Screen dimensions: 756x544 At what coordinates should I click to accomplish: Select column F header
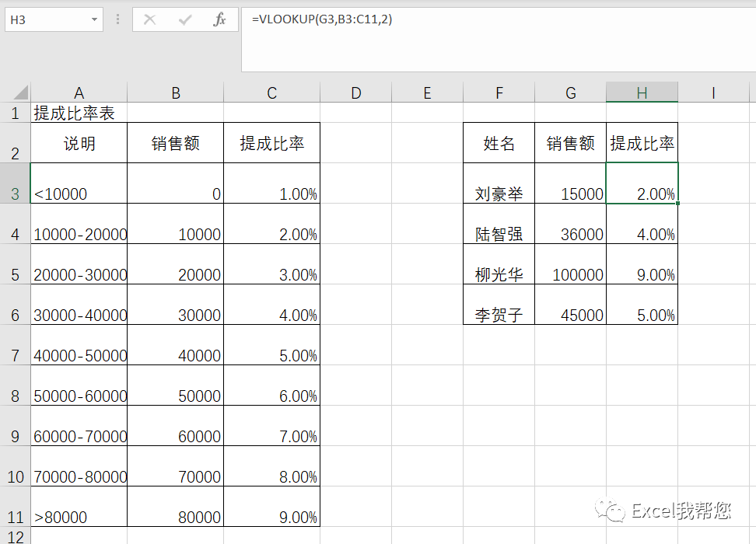pyautogui.click(x=499, y=92)
